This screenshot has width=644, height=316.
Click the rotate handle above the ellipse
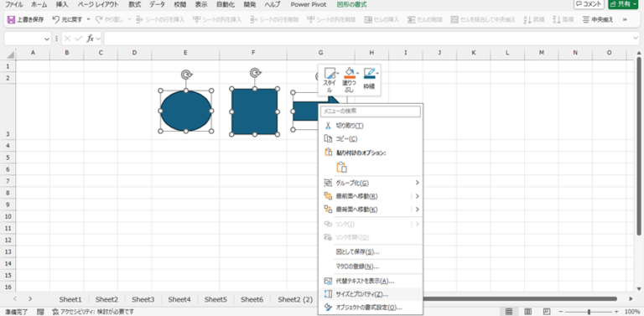coord(186,75)
